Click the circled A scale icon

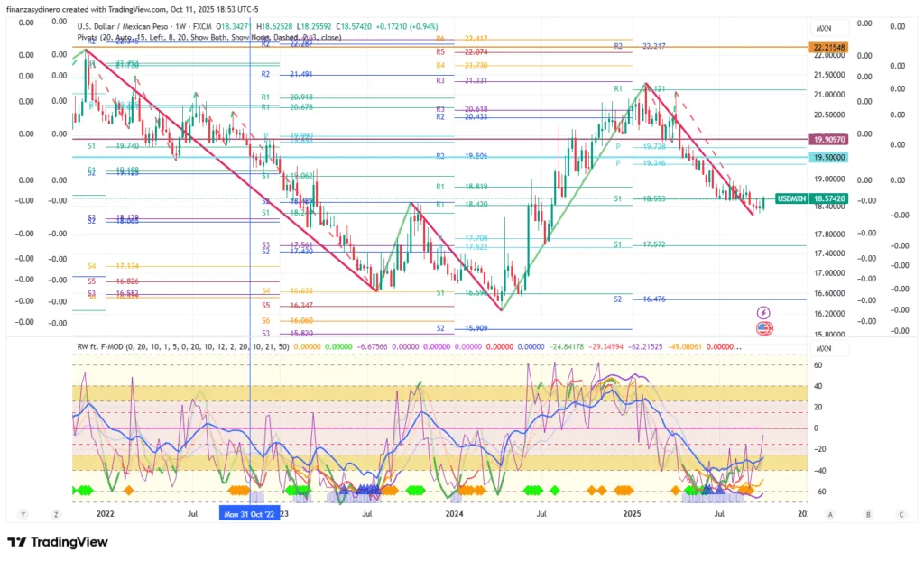pos(829,514)
